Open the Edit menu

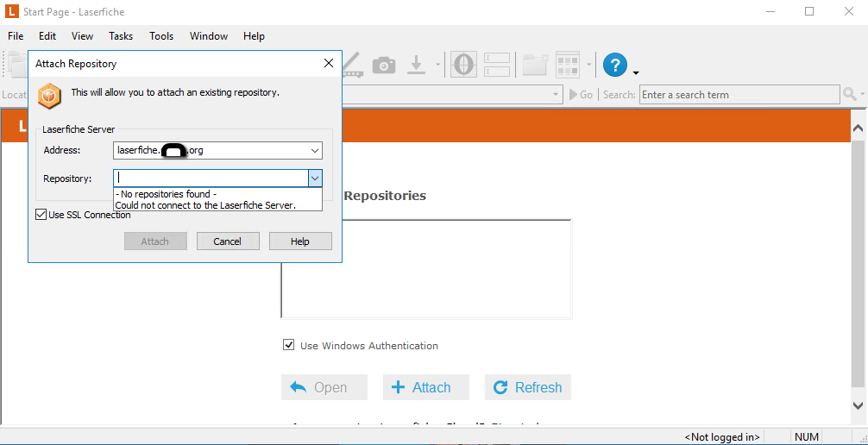47,36
